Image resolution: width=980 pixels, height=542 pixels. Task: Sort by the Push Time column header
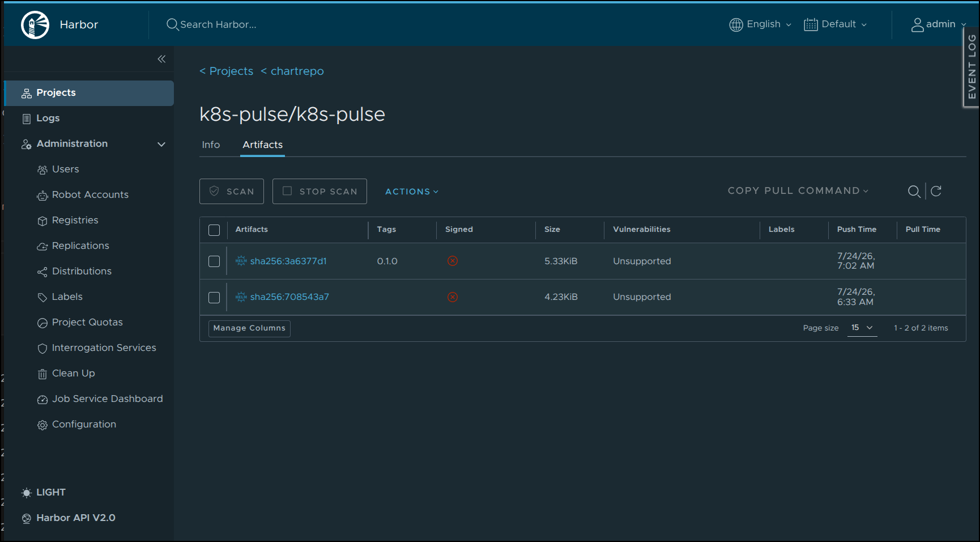pyautogui.click(x=857, y=230)
